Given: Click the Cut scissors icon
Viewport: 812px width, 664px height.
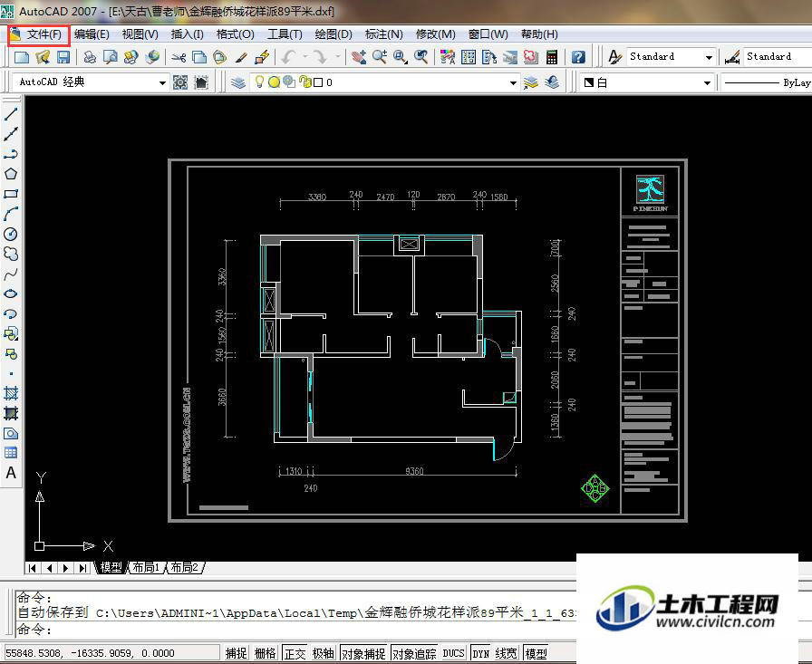Looking at the screenshot, I should click(x=179, y=57).
